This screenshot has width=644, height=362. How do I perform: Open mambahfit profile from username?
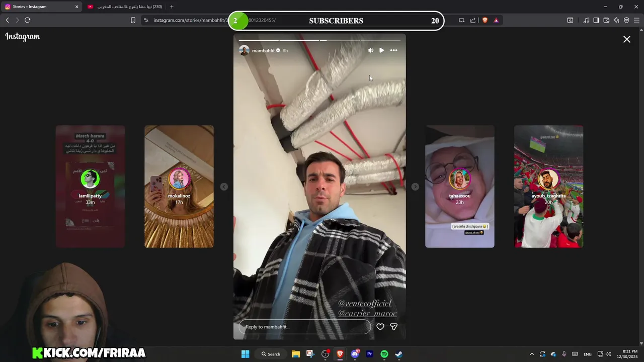pos(263,51)
